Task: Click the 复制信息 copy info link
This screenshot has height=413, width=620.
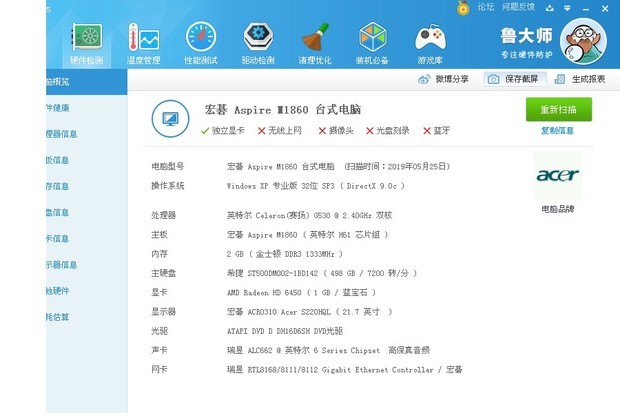Action: [x=557, y=131]
